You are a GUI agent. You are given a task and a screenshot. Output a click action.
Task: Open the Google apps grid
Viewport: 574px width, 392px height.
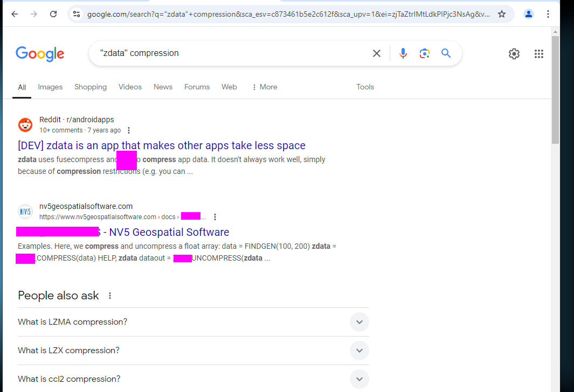click(x=539, y=54)
